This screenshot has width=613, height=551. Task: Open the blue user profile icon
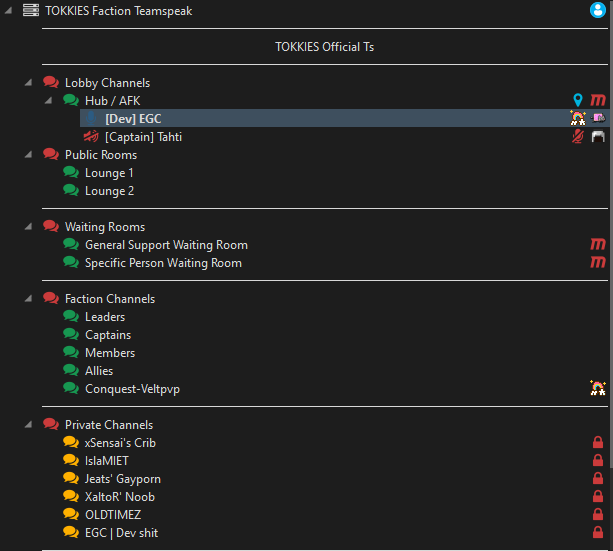(x=598, y=11)
